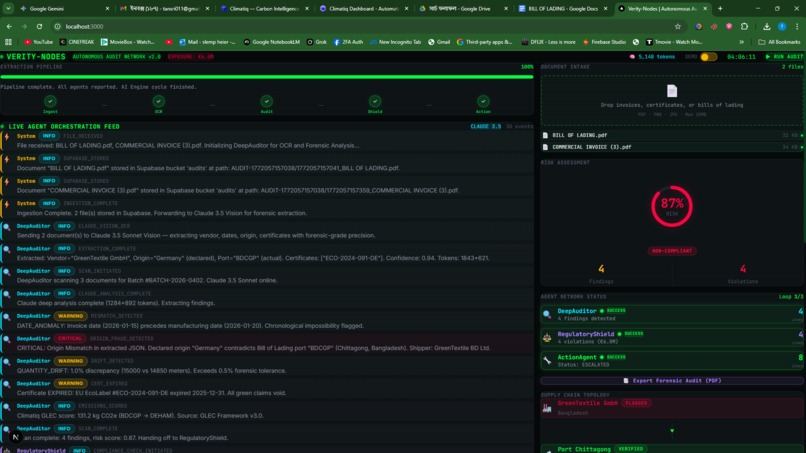Click the green extraction pipeline progress bar
The width and height of the screenshot is (806, 453).
coord(267,77)
